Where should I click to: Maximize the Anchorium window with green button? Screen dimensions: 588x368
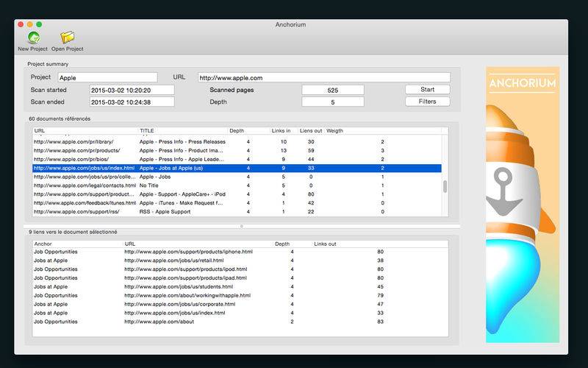click(x=39, y=24)
